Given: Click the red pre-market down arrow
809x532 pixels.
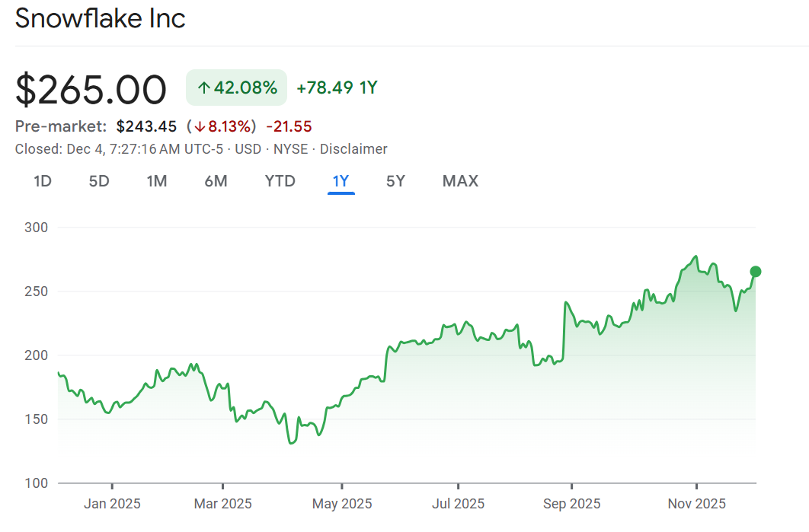Looking at the screenshot, I should pyautogui.click(x=198, y=127).
